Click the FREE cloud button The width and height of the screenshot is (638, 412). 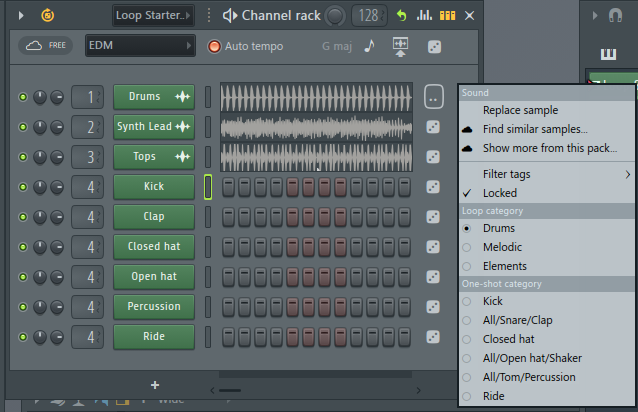46,46
